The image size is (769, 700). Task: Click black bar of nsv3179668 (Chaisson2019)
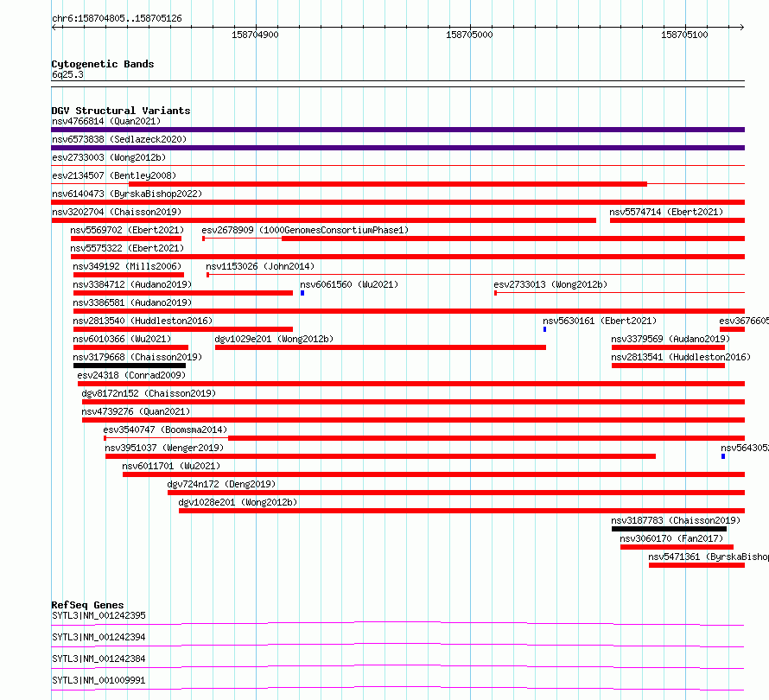pyautogui.click(x=130, y=366)
